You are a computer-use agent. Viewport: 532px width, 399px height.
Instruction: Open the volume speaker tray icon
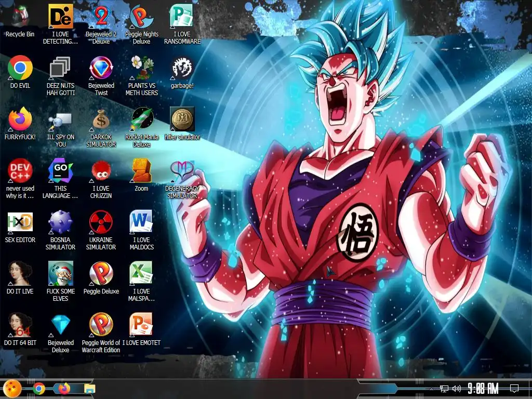tap(457, 389)
